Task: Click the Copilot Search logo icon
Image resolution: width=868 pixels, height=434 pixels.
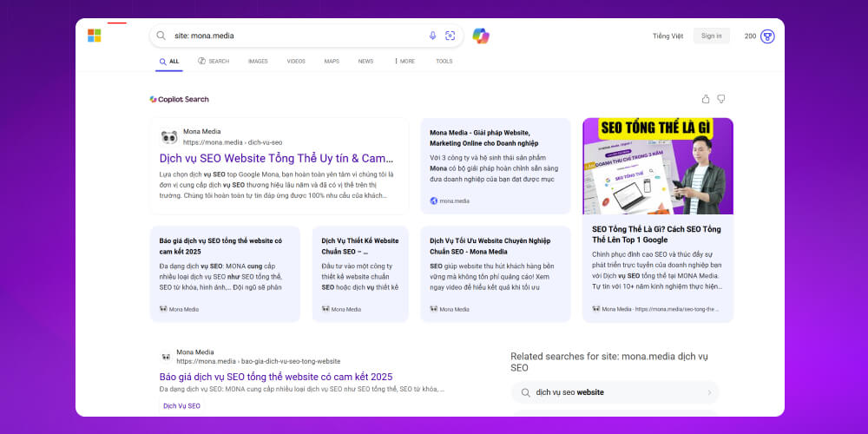Action: (x=153, y=100)
